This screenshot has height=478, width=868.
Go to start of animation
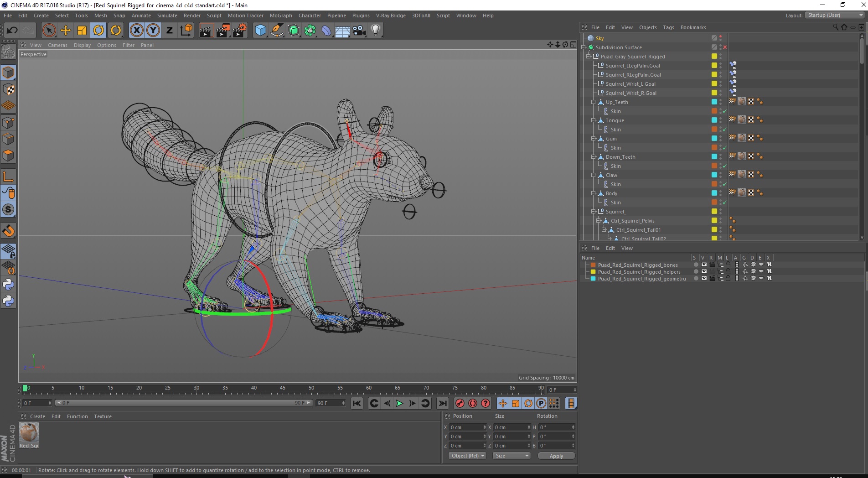click(357, 403)
